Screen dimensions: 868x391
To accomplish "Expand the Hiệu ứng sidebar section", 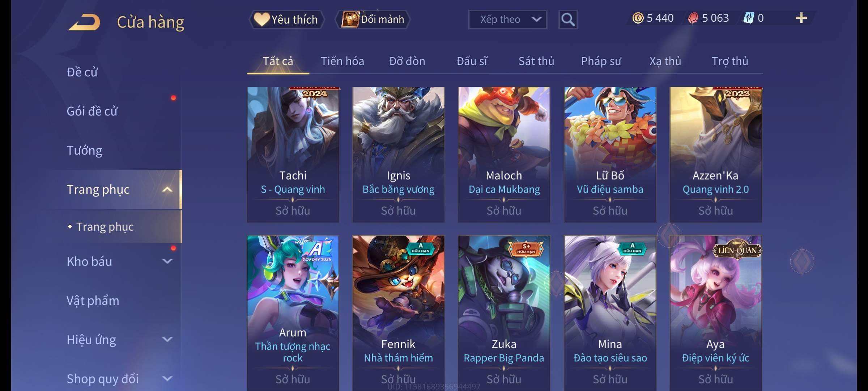I will (167, 340).
